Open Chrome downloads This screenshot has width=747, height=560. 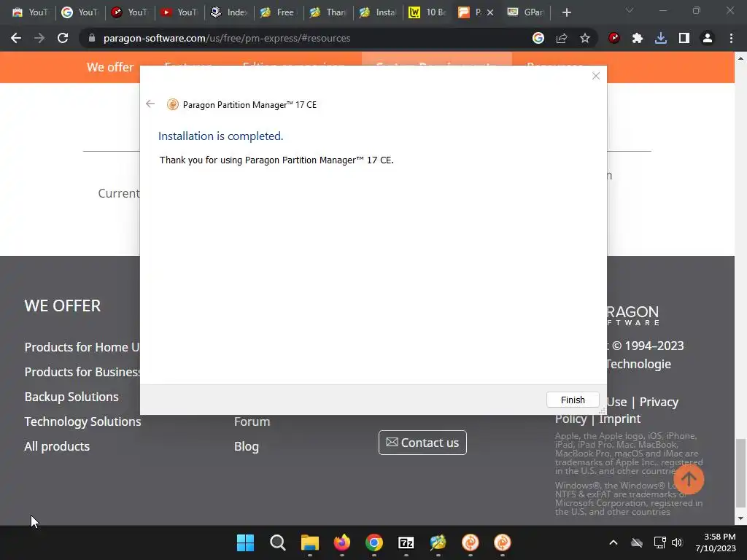661,38
